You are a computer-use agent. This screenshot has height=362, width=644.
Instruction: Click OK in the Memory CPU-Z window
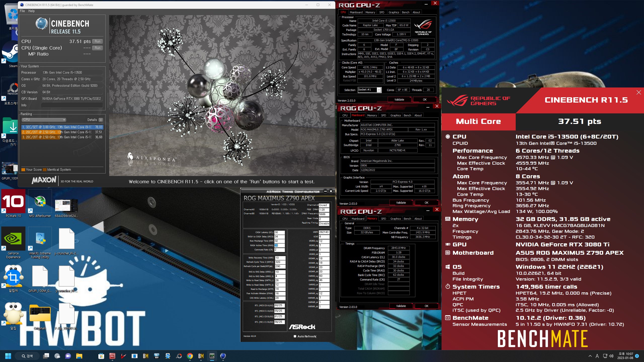(426, 306)
